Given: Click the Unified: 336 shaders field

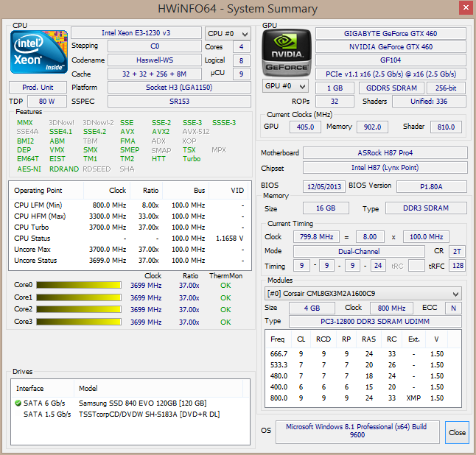Looking at the screenshot, I should pos(429,102).
